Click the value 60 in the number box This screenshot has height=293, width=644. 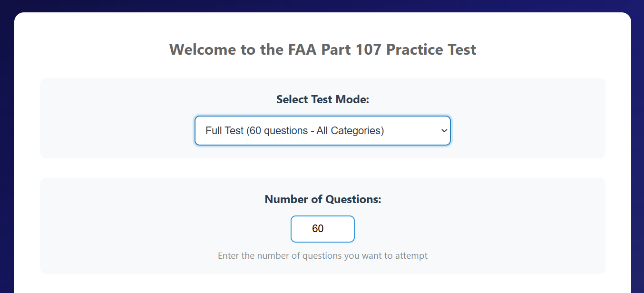pyautogui.click(x=318, y=229)
